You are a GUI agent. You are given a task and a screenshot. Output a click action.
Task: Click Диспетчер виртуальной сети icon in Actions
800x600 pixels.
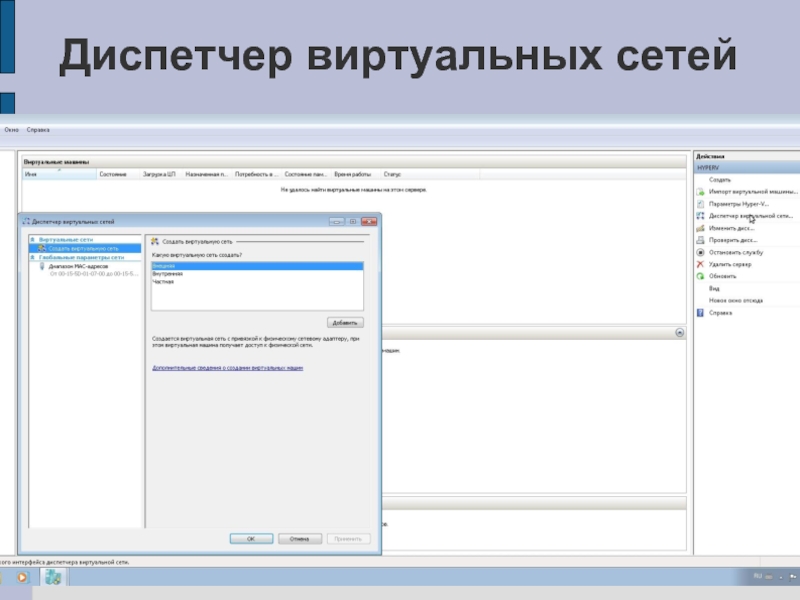701,216
